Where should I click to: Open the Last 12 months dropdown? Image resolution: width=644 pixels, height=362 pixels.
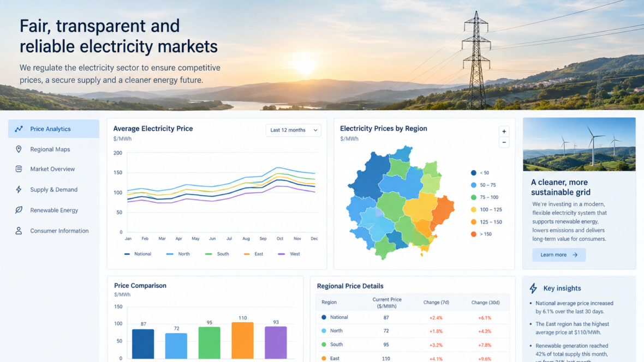coord(293,130)
